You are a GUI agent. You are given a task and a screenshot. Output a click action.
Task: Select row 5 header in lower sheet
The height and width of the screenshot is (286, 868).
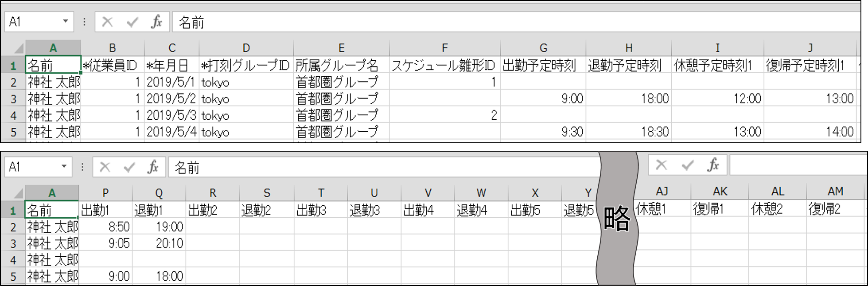pos(13,276)
